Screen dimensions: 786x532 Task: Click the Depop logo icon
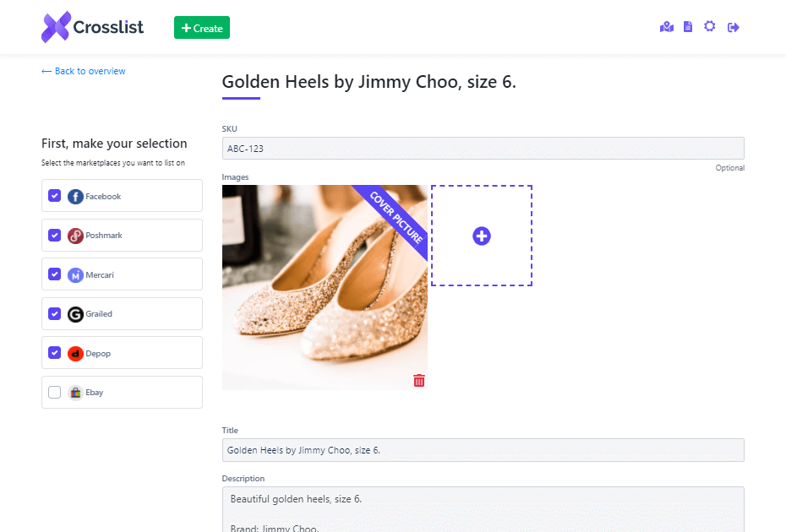(75, 354)
